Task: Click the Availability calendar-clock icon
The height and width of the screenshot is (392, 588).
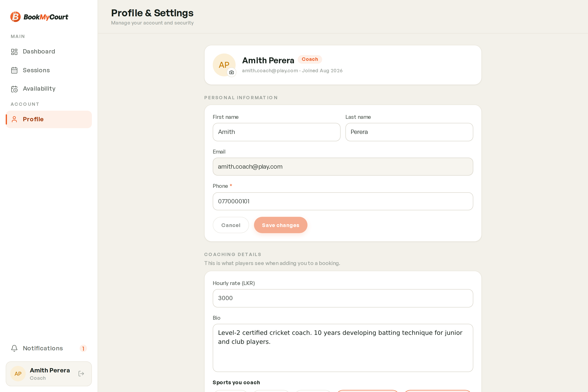Action: (14, 89)
